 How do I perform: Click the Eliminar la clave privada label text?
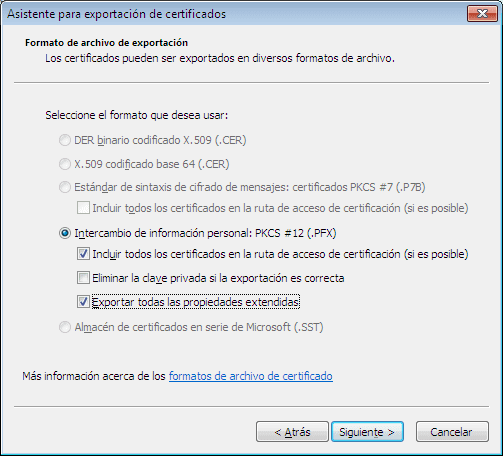click(218, 278)
